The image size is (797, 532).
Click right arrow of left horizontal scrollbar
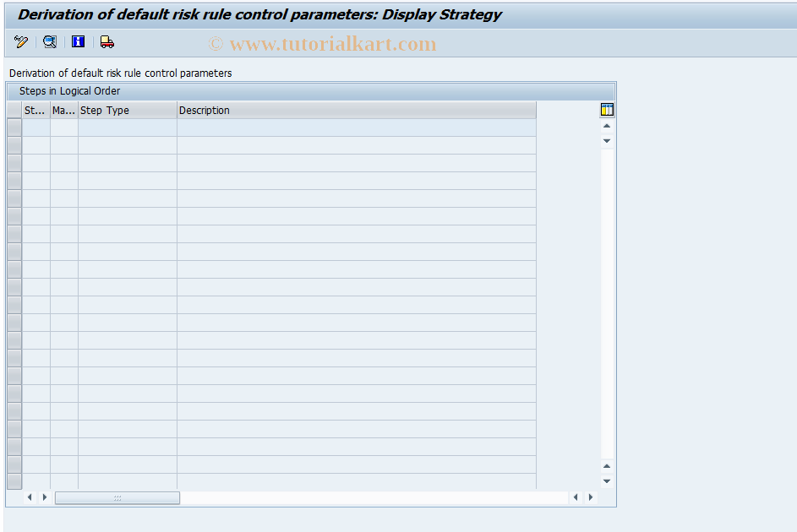tap(45, 497)
